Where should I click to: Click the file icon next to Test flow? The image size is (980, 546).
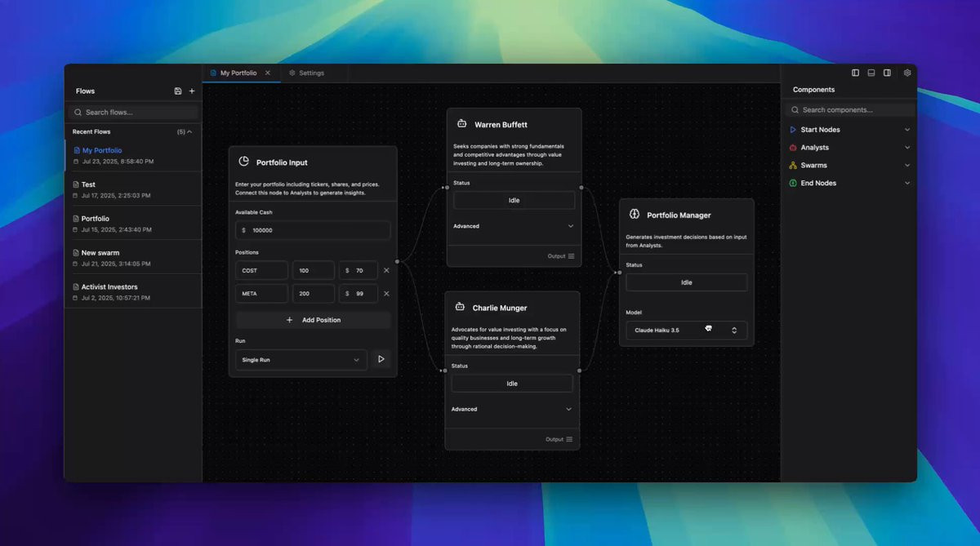(75, 184)
